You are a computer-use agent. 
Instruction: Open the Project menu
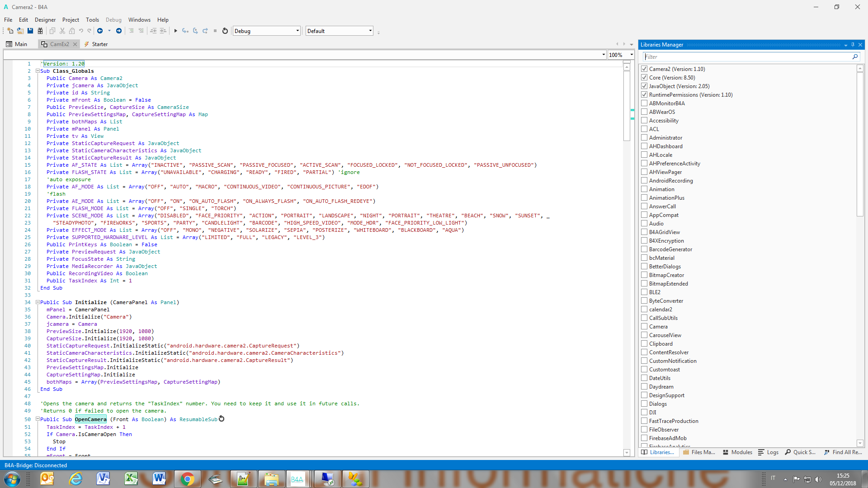pyautogui.click(x=71, y=20)
